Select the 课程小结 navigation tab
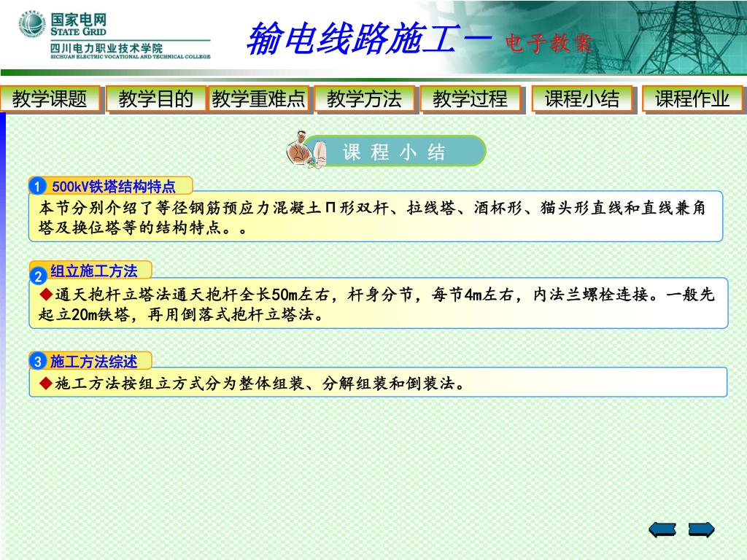Viewport: 747px width, 560px height. click(581, 99)
